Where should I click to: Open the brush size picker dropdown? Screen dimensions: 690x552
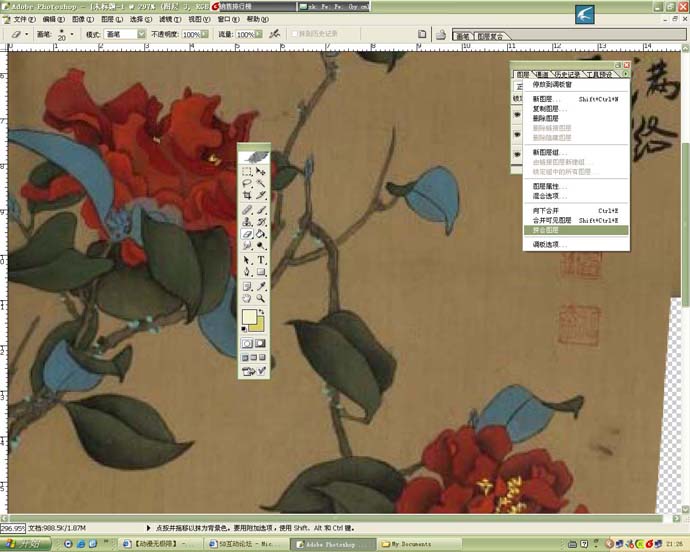point(72,34)
